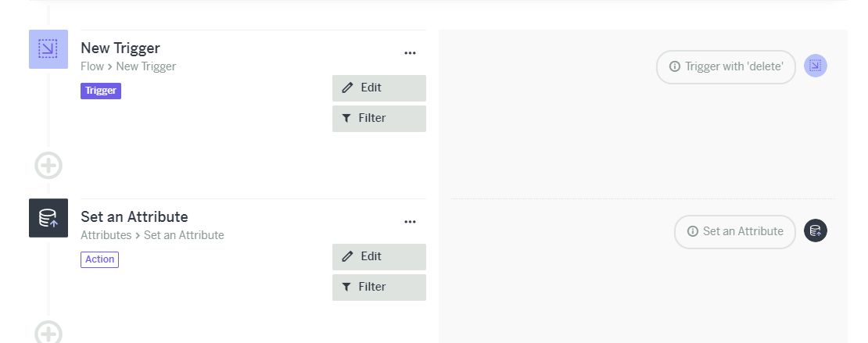Click the purple Trigger tag
The width and height of the screenshot is (868, 343).
[x=101, y=91]
